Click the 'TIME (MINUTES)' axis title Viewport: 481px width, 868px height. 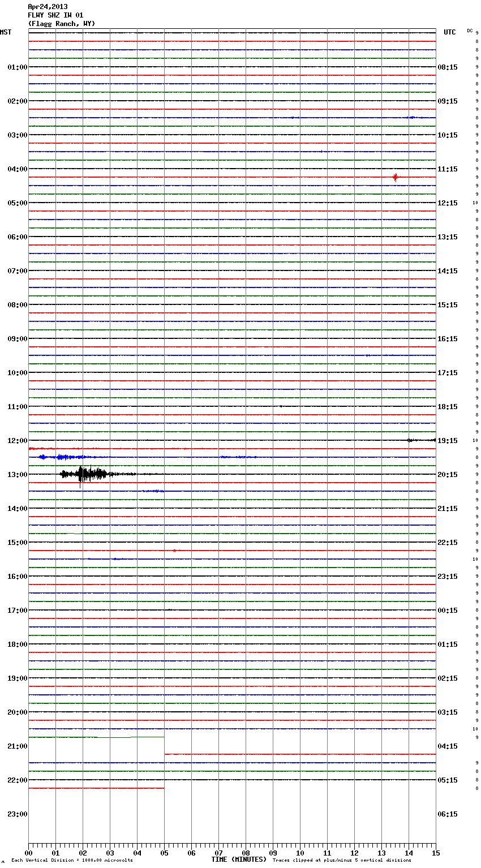tap(239, 860)
